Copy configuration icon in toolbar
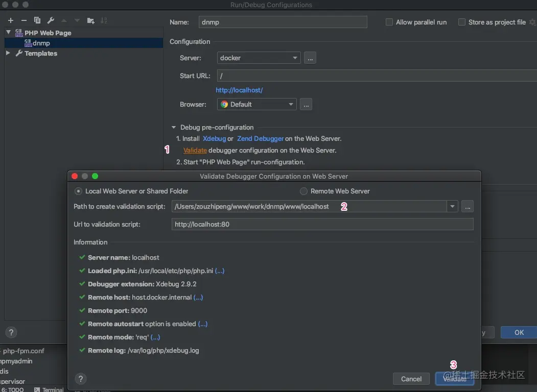 tap(37, 20)
